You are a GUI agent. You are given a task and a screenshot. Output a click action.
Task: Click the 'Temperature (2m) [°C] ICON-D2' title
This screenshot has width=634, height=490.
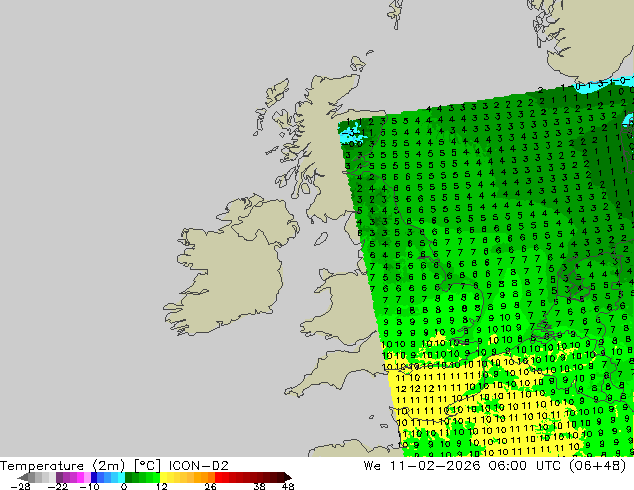pyautogui.click(x=114, y=466)
